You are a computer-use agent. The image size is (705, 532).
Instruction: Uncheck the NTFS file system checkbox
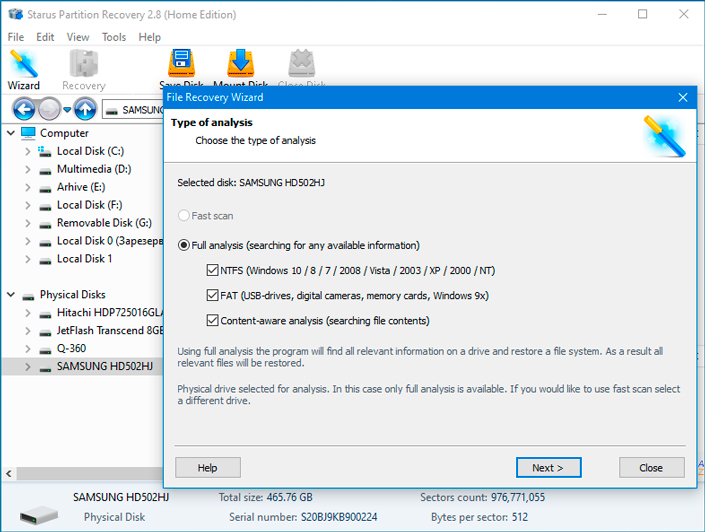[x=212, y=270]
